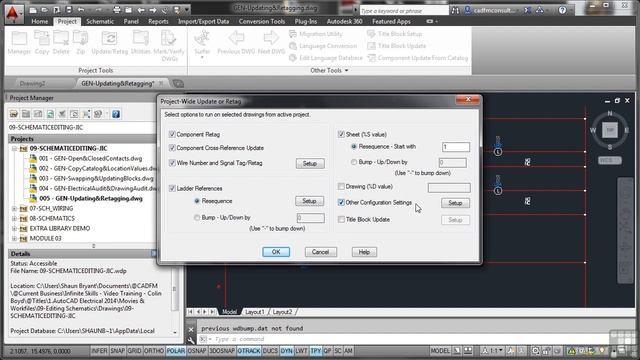Click the help question mark in title bar
Screen dimensions: 640x360
[562, 10]
